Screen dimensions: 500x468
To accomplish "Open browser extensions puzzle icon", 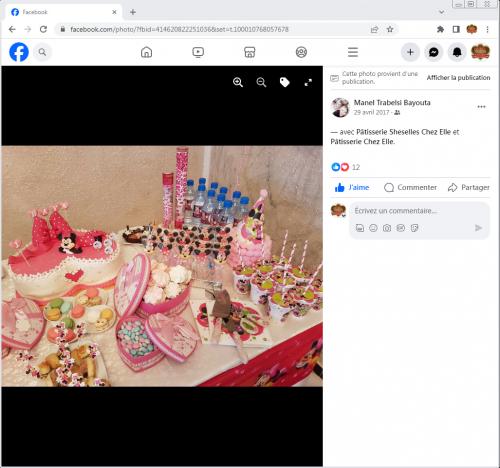I will pyautogui.click(x=440, y=29).
